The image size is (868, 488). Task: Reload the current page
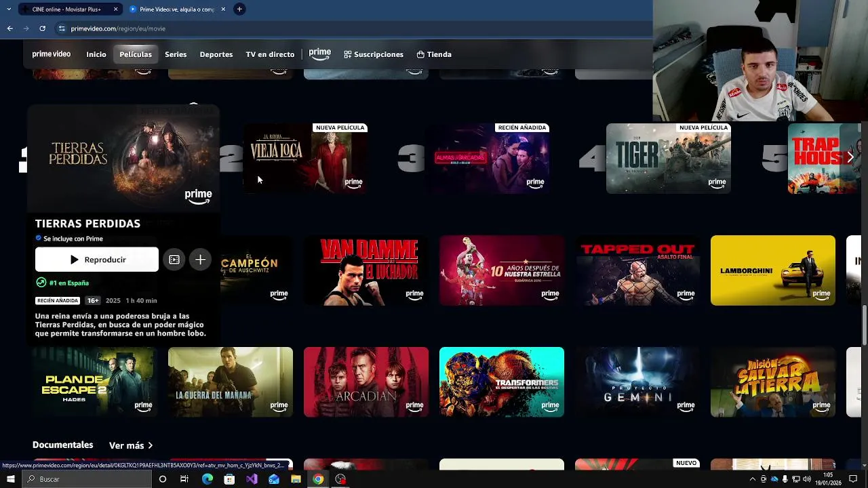tap(42, 28)
